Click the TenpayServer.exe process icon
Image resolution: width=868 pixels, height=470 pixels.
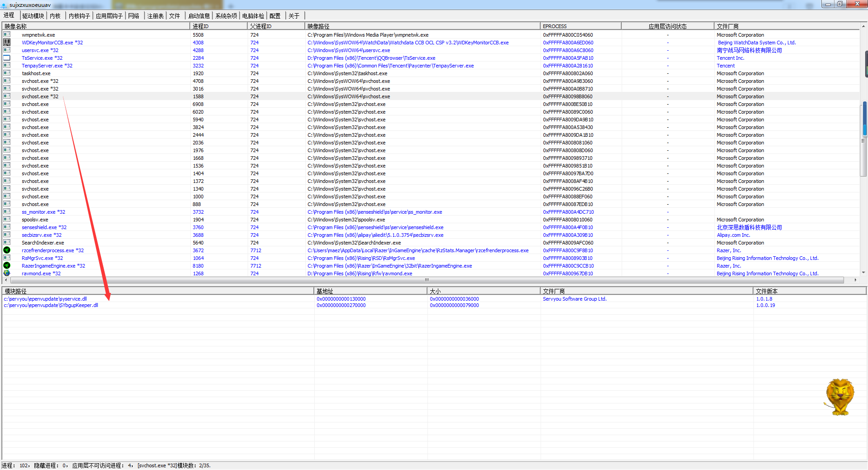click(x=7, y=65)
